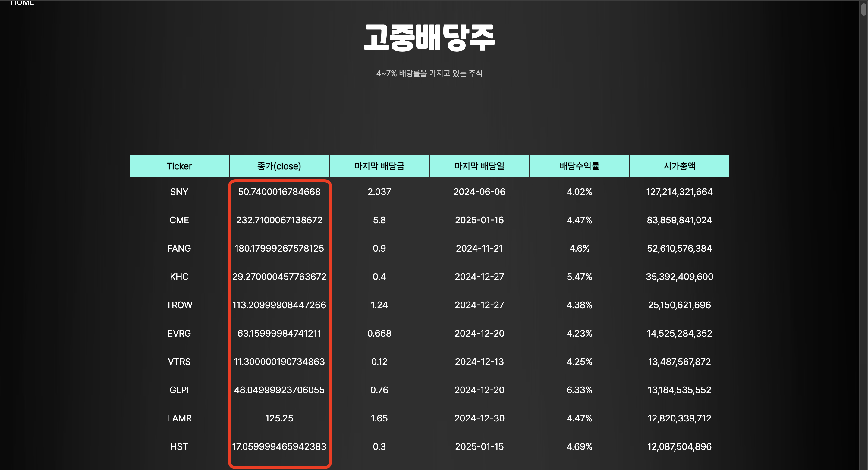Select the CME ticker cell
Screen dimensions: 868x470
click(x=179, y=220)
